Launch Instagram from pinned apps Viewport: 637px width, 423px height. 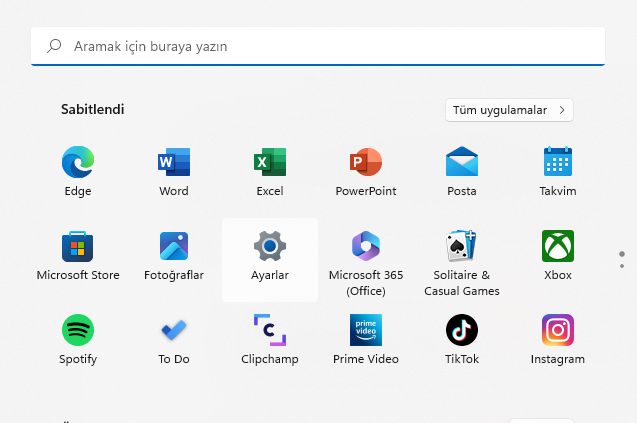click(x=558, y=330)
